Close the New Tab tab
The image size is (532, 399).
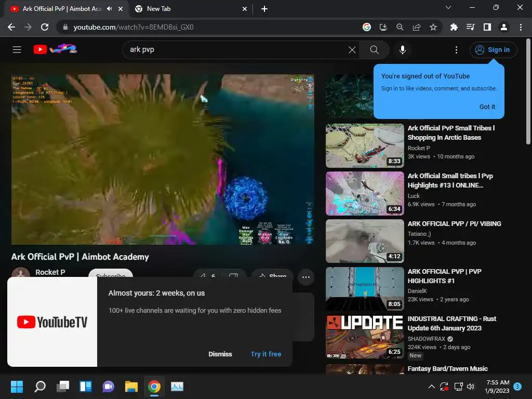245,9
